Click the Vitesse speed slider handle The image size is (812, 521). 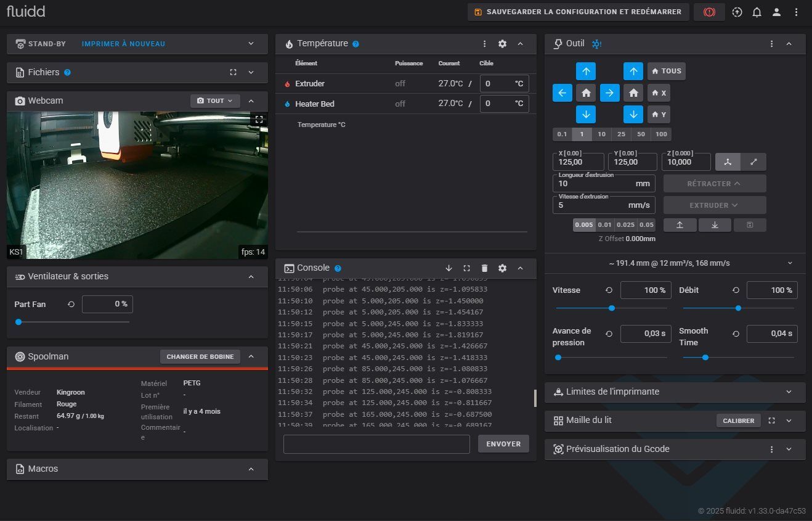(x=611, y=308)
